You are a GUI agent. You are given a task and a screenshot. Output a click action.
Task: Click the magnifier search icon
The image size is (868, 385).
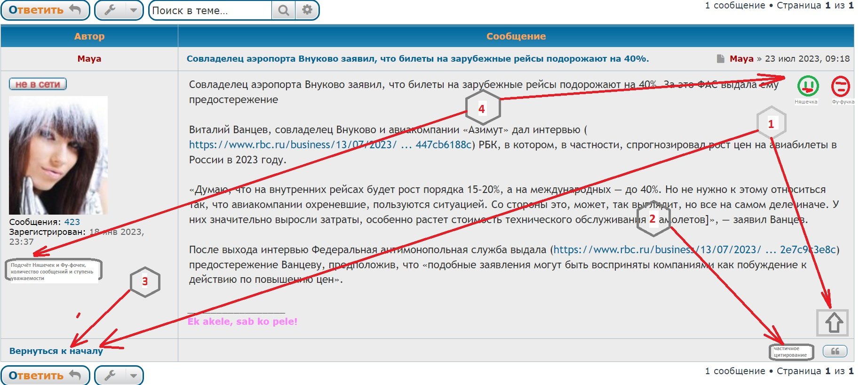(283, 10)
